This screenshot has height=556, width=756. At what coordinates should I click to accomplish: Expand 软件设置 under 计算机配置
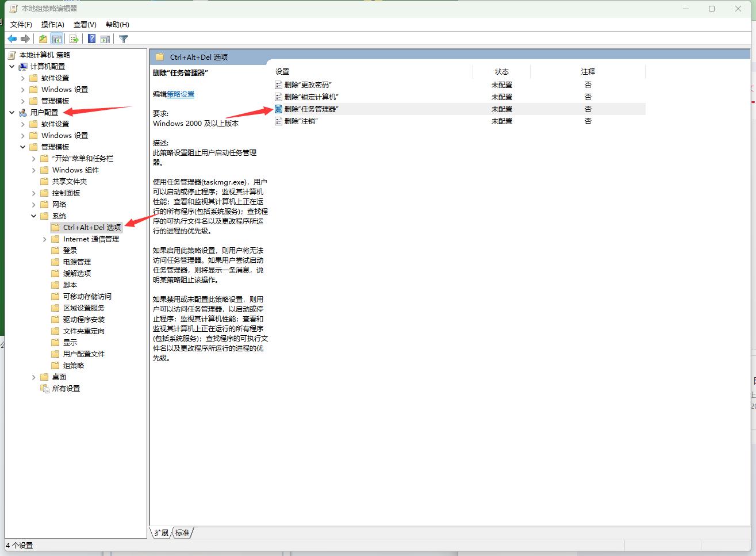click(x=23, y=78)
